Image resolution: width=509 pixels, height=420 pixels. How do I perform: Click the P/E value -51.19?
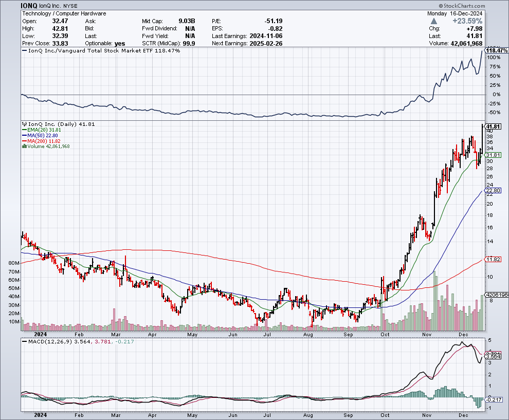[274, 21]
